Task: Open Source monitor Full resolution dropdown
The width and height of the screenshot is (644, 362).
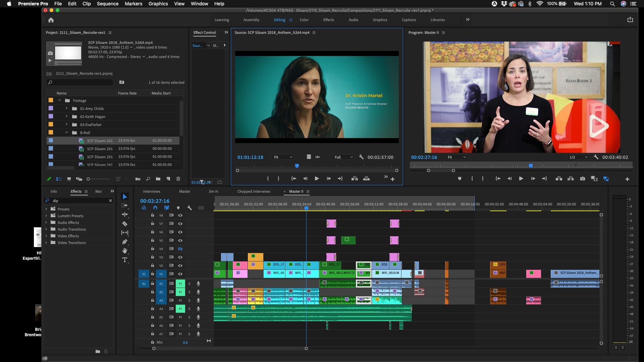Action: pos(344,157)
